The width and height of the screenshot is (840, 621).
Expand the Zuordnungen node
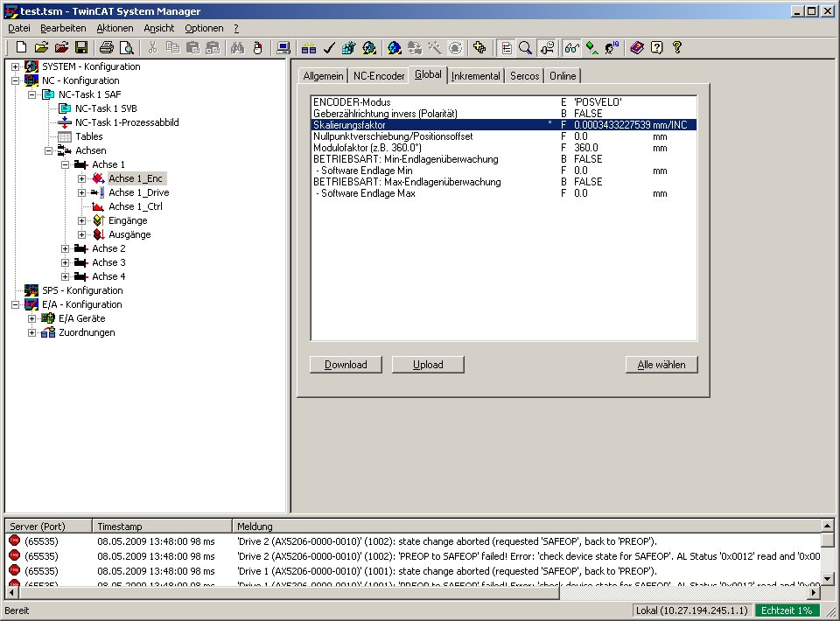(32, 332)
